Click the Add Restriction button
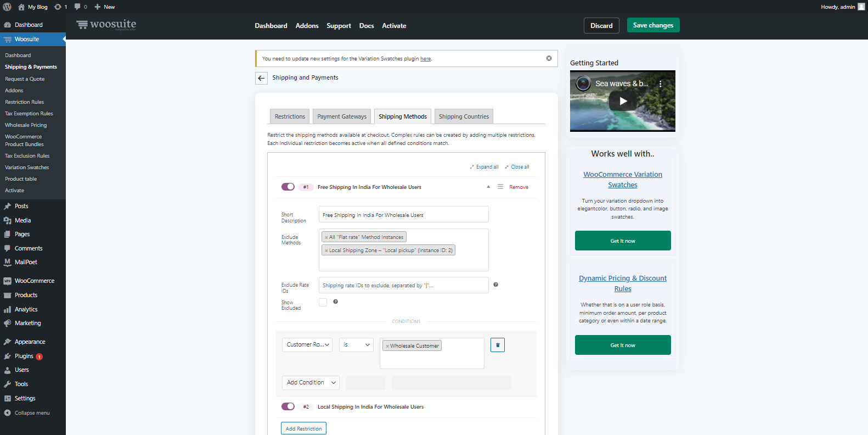This screenshot has width=868, height=435. [303, 428]
